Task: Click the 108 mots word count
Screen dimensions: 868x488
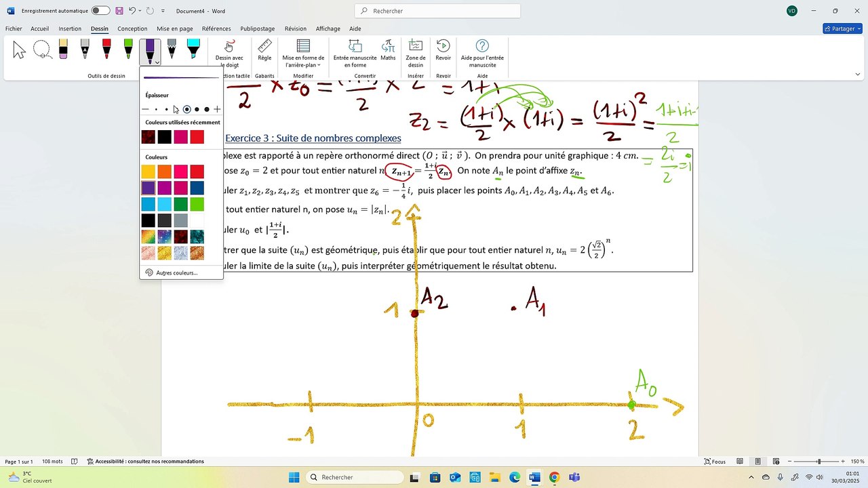Action: [52, 462]
